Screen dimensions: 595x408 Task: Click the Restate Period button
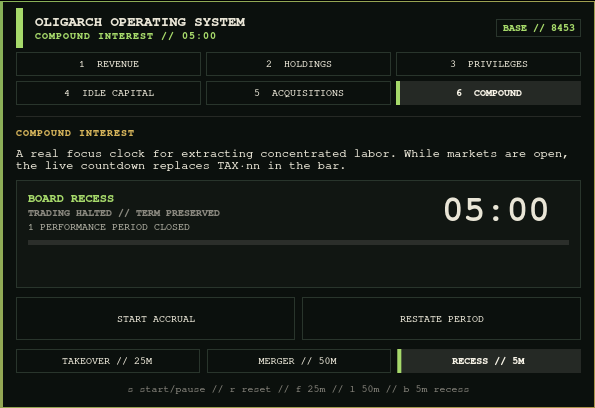(x=441, y=319)
